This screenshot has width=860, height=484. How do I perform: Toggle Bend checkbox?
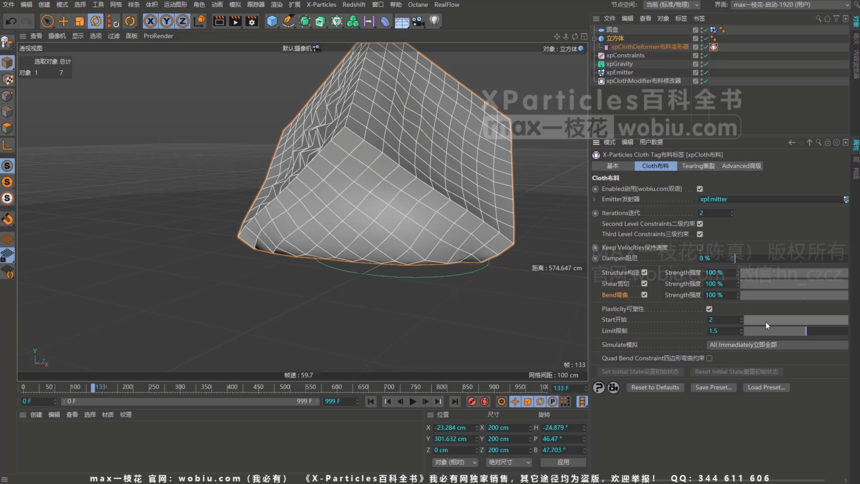[x=644, y=295]
